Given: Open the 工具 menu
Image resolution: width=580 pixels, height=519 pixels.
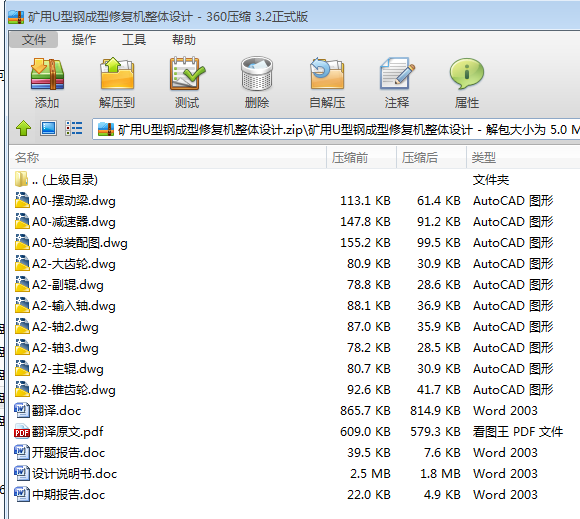Looking at the screenshot, I should 134,39.
